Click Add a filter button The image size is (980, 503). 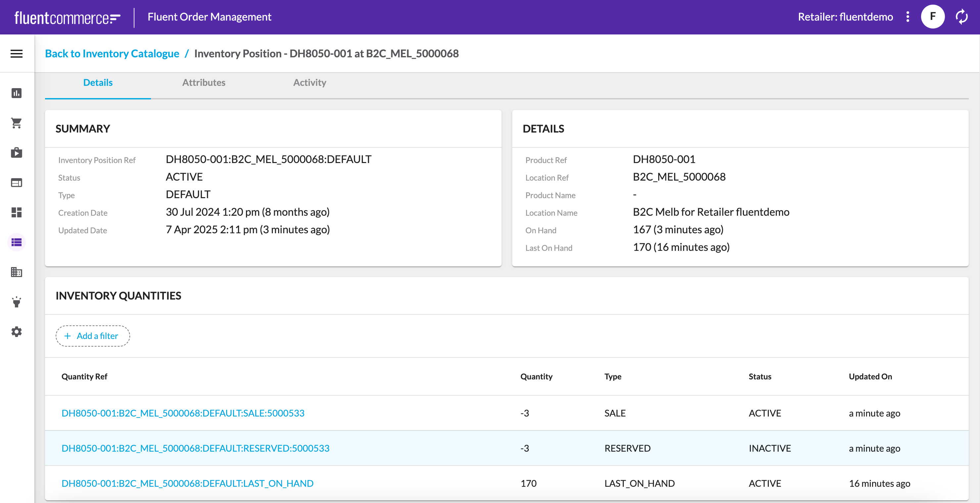click(x=92, y=336)
